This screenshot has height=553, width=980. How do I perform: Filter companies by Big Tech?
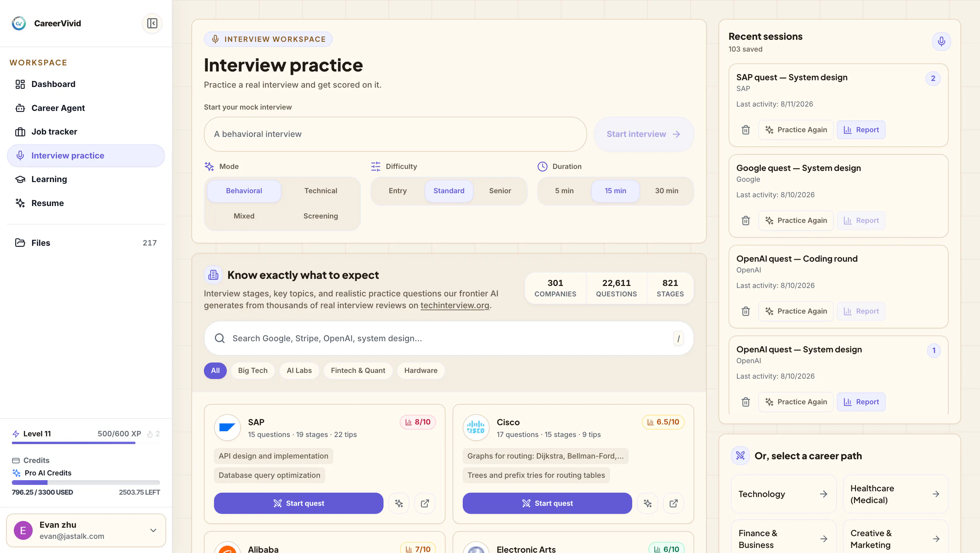(253, 370)
